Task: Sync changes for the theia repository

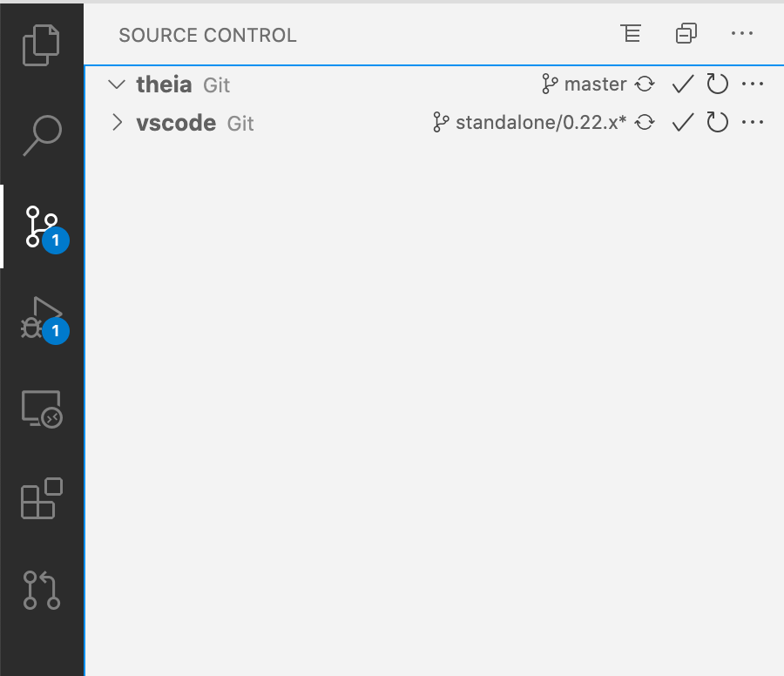Action: coord(645,84)
